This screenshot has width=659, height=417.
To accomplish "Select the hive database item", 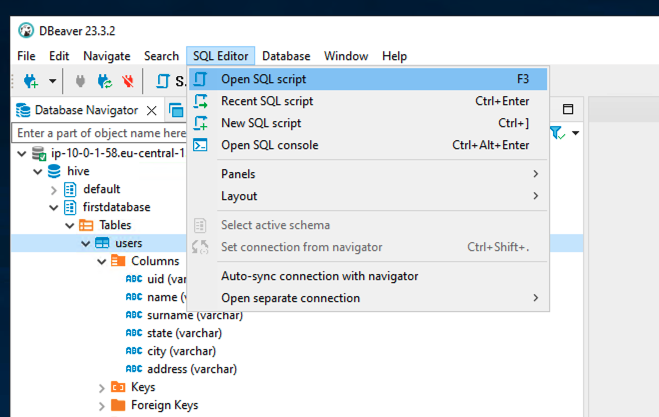I will point(78,171).
